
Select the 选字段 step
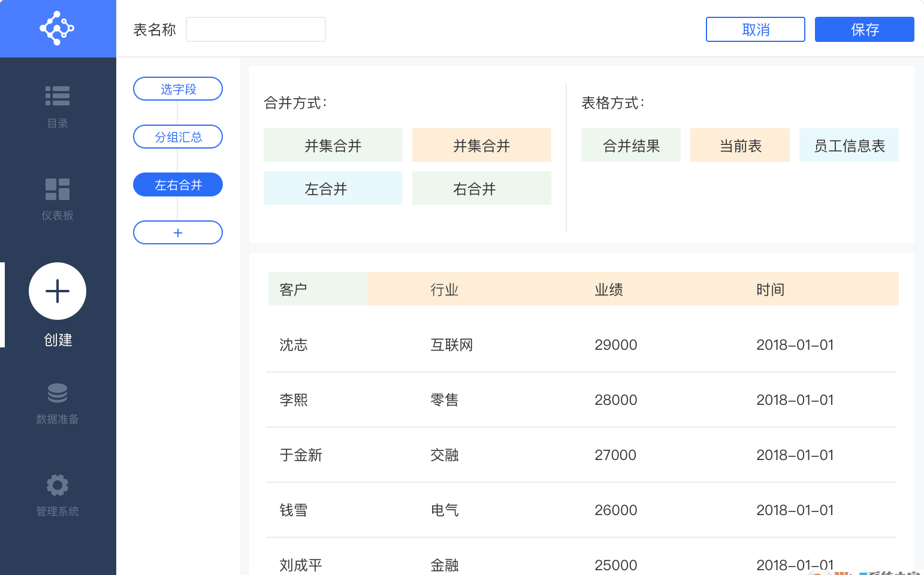tap(178, 89)
